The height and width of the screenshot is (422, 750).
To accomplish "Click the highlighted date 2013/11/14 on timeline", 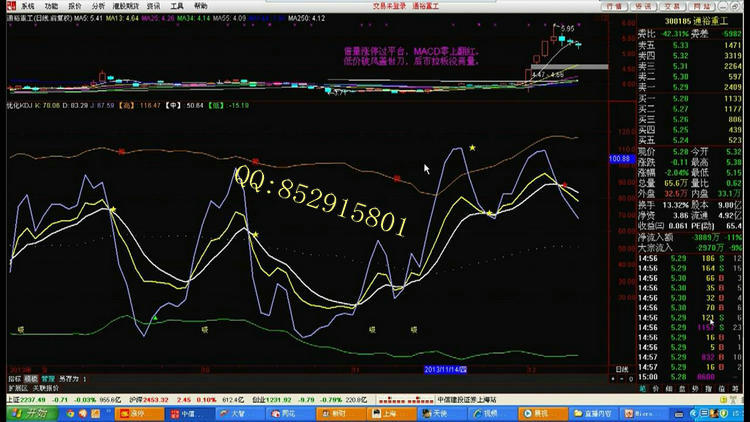I will point(442,369).
